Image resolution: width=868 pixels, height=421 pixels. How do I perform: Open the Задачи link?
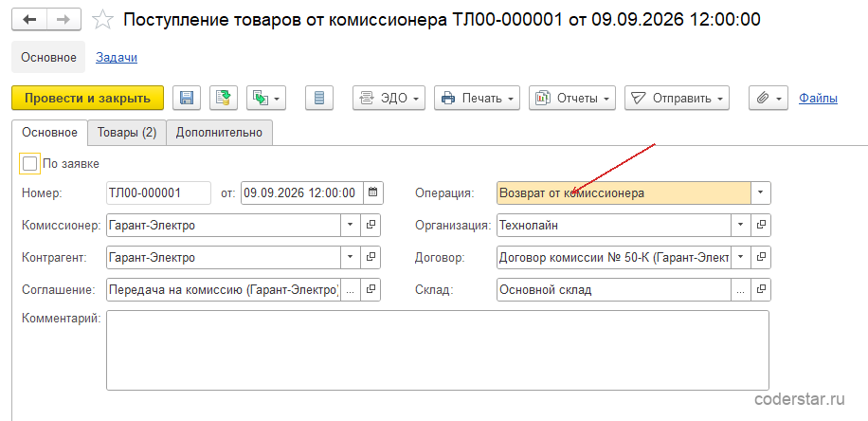[x=117, y=57]
